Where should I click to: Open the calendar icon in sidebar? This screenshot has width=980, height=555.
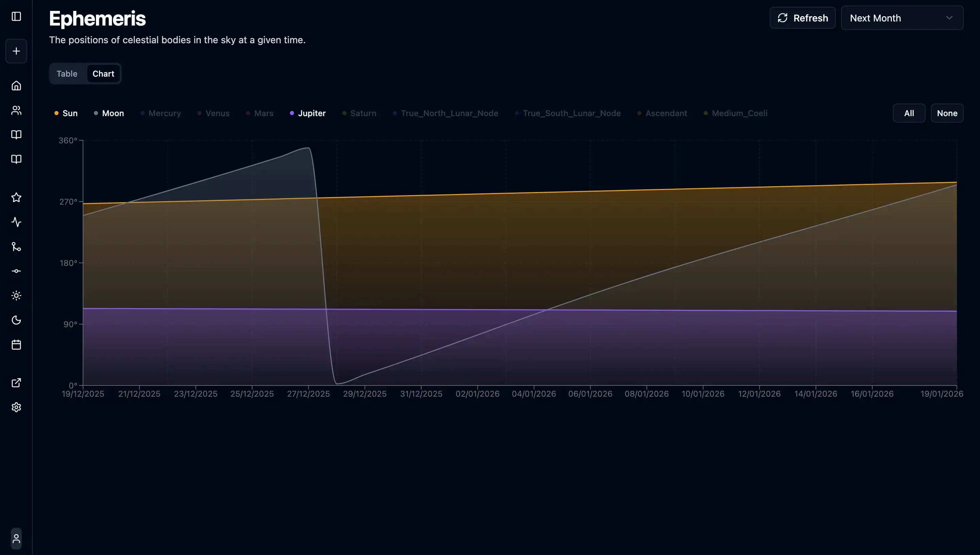[16, 345]
